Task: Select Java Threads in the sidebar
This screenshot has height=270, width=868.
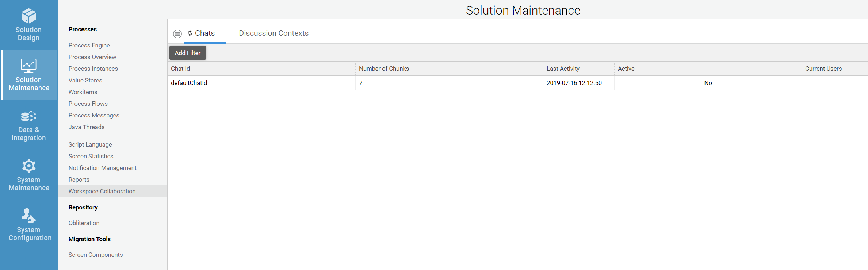Action: [87, 127]
